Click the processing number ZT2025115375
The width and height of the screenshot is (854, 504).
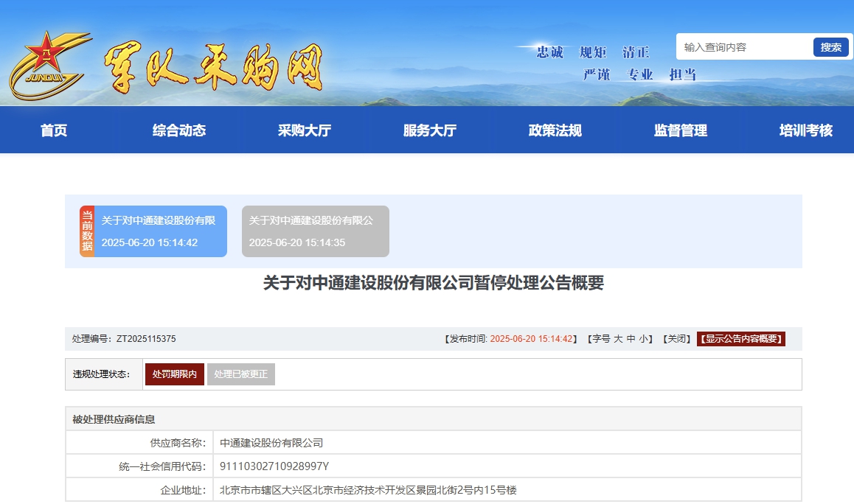point(146,338)
